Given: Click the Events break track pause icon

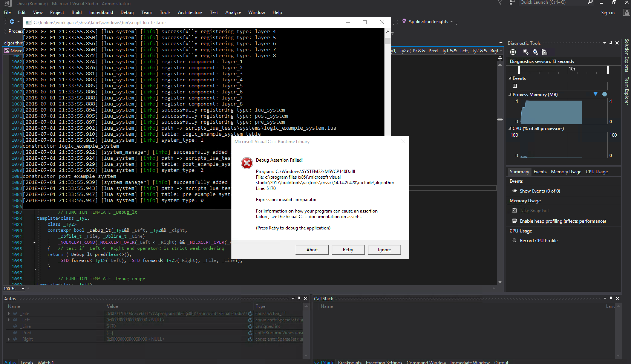Looking at the screenshot, I should tap(515, 86).
